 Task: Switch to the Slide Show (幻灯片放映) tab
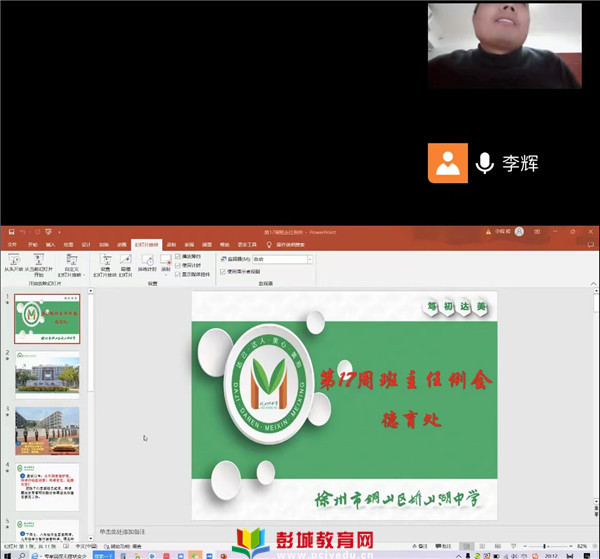tap(147, 244)
